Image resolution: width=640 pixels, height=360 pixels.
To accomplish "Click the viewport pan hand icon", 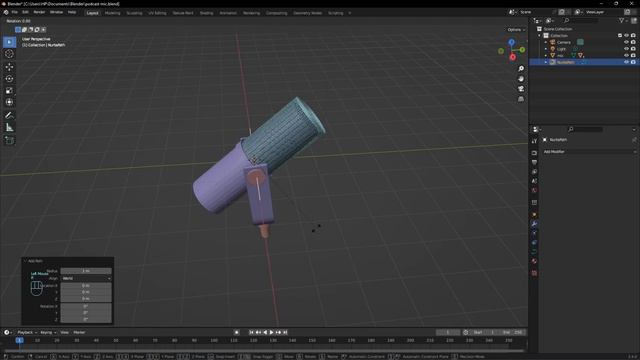I will point(521,79).
